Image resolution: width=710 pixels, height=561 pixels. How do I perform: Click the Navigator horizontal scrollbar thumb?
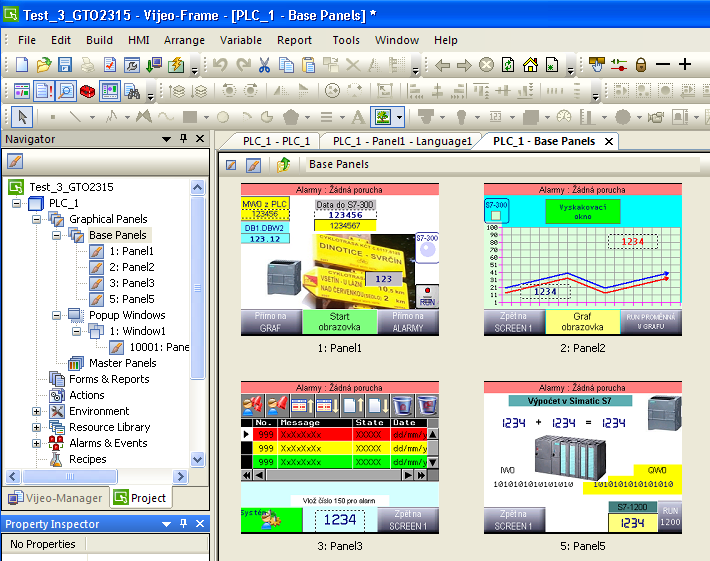[70, 476]
